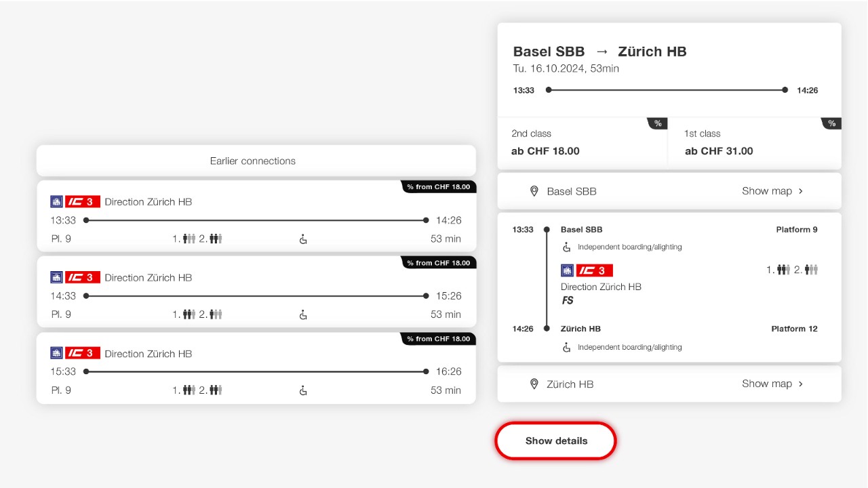Choose the 15:33 to 16:26 connection
This screenshot has width=868, height=488.
click(x=256, y=371)
